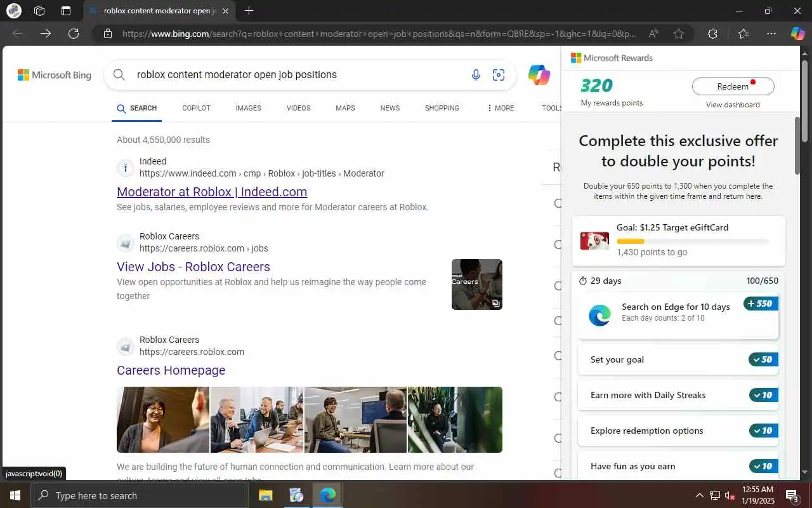812x508 pixels.
Task: Click the taskbar Type here to search box
Action: [x=139, y=495]
